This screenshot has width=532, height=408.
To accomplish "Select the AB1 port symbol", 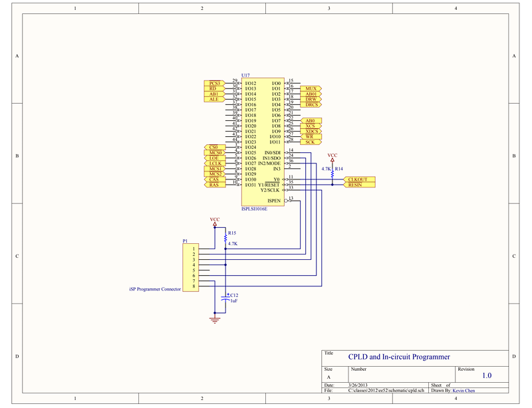I will (214, 94).
